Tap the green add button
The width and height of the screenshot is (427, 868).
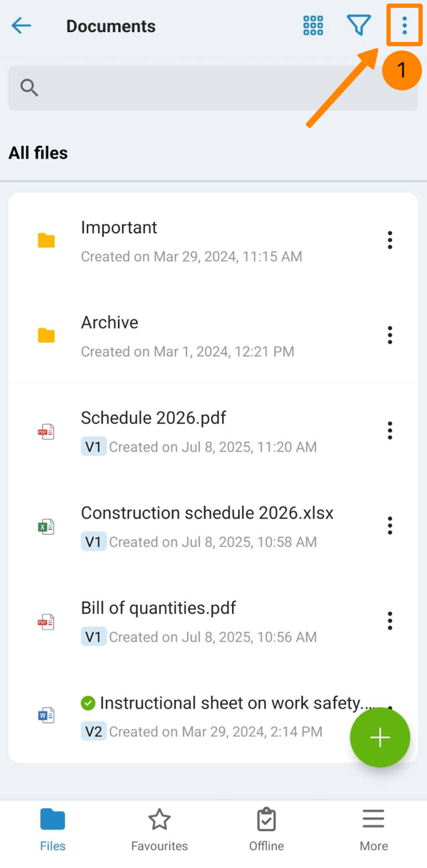[379, 738]
